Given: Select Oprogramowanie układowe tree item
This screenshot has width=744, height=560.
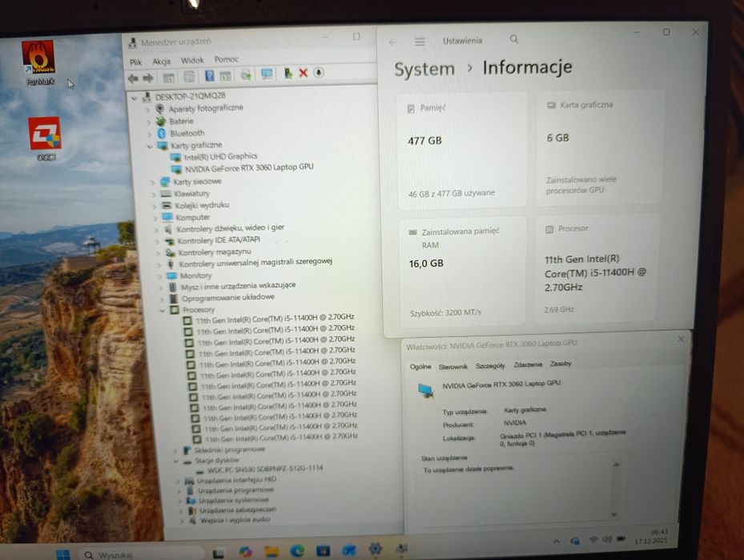Looking at the screenshot, I should pyautogui.click(x=228, y=297).
